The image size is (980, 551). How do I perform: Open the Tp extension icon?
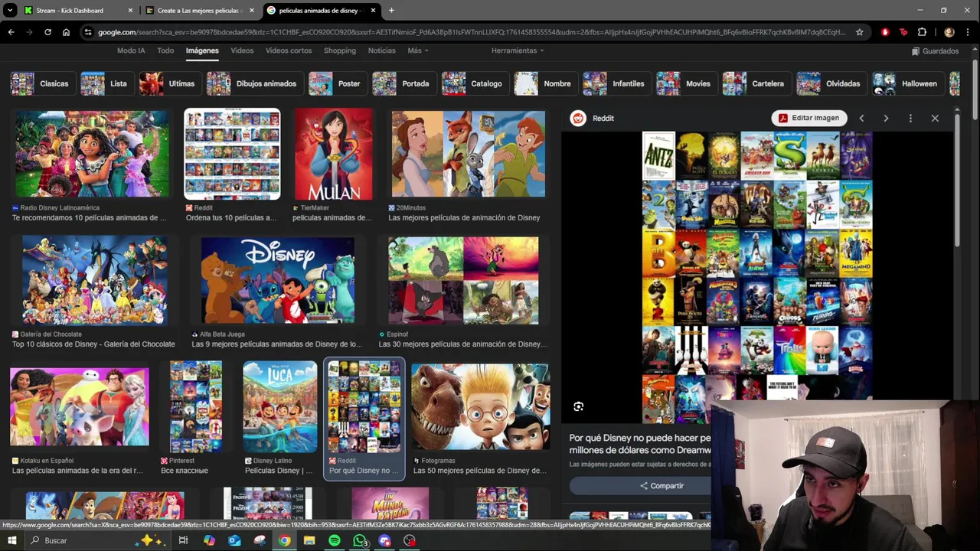[x=903, y=32]
